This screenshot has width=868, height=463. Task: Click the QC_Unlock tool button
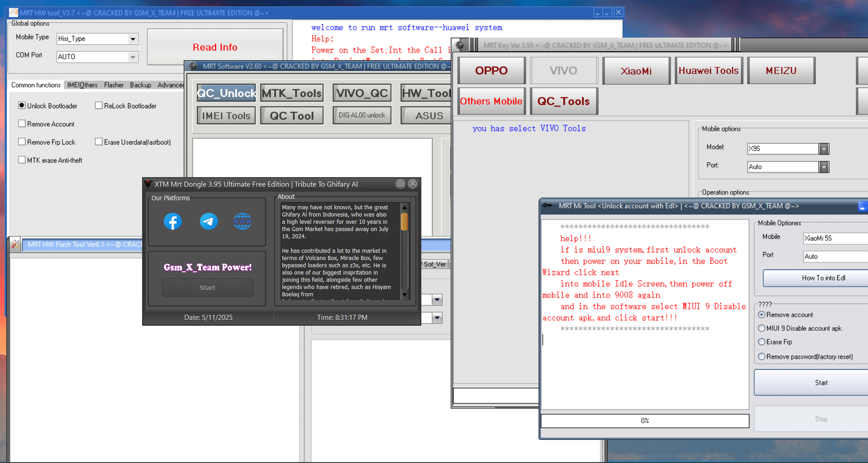(x=226, y=93)
